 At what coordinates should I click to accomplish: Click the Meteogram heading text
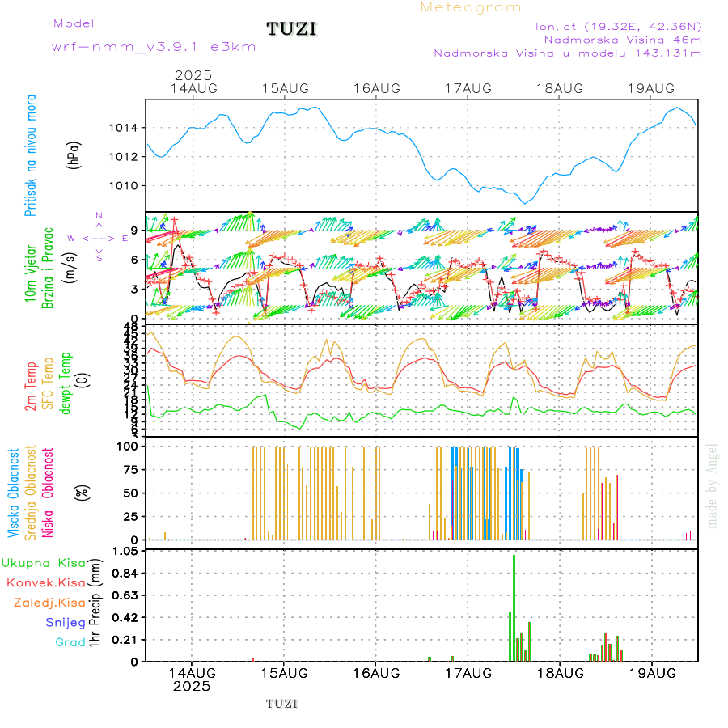coord(471,7)
